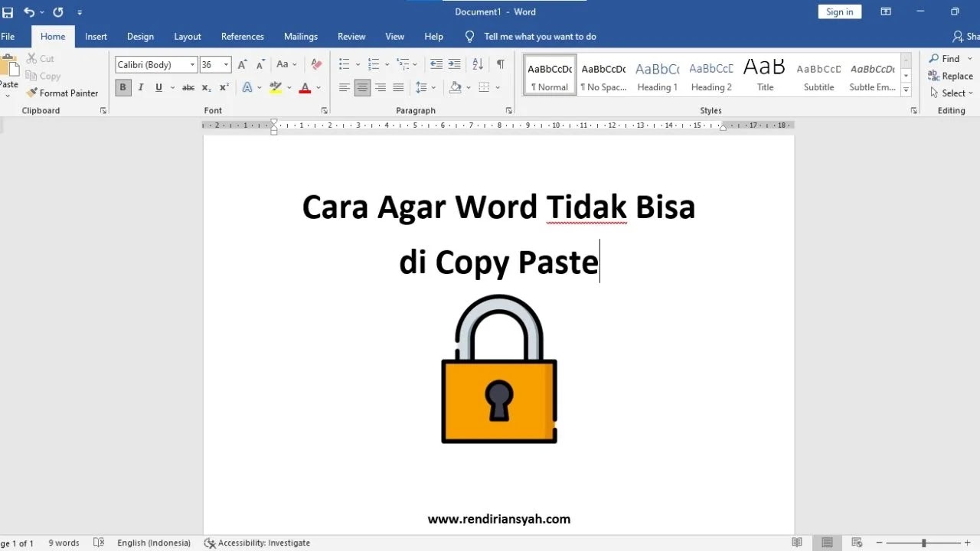Click the Format Painter tool
Screen dimensions: 980x551
click(x=62, y=93)
